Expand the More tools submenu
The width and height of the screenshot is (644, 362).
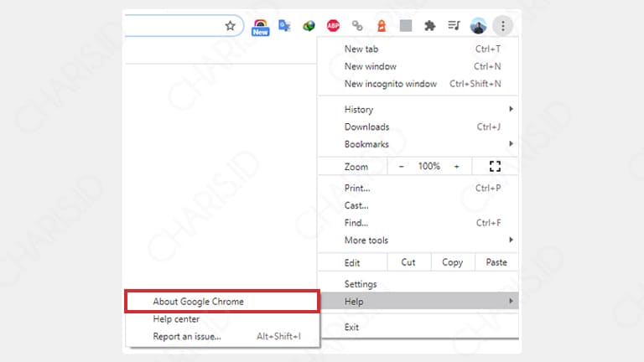418,240
